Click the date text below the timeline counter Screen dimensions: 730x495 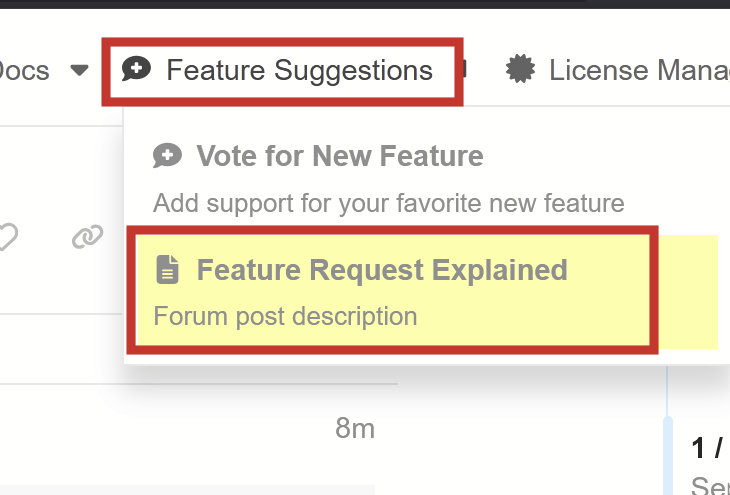pyautogui.click(x=710, y=485)
